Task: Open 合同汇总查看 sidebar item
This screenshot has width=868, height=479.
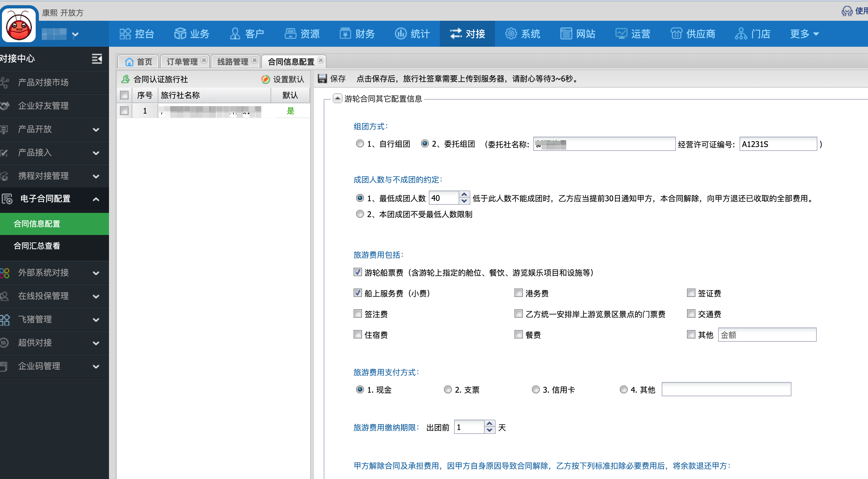Action: (x=54, y=246)
